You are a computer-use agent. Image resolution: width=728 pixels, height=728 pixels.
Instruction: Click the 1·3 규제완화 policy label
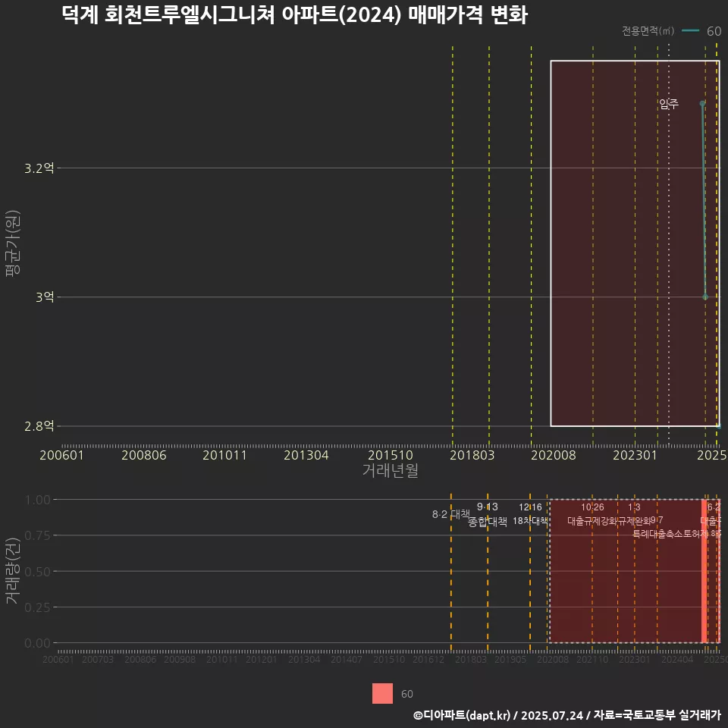click(634, 514)
